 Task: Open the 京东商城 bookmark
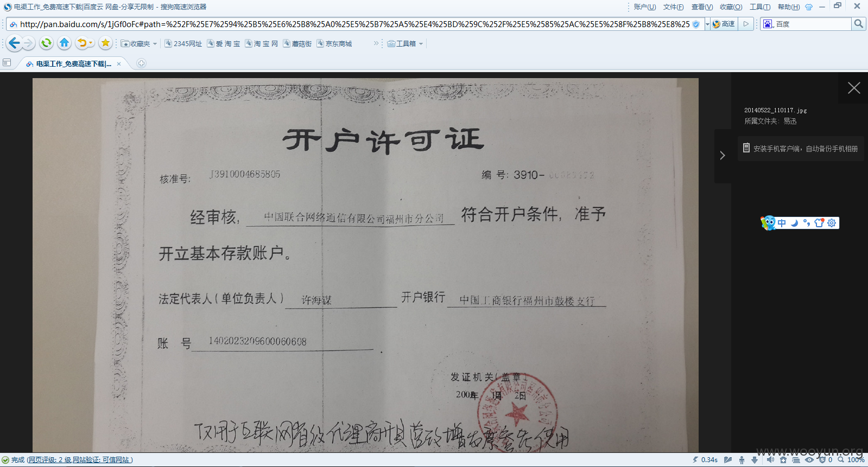pos(334,44)
